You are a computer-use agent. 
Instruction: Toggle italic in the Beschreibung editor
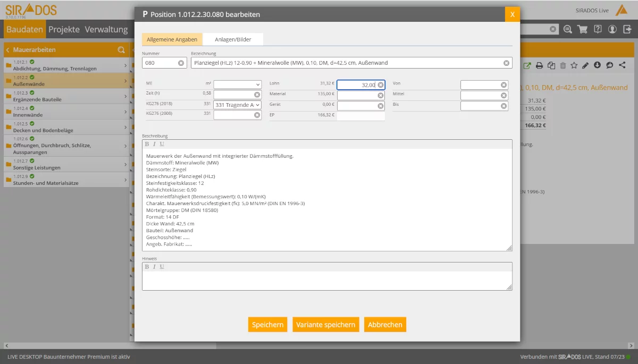[154, 144]
